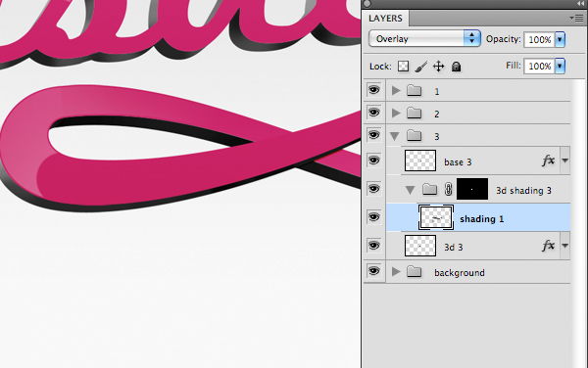The image size is (588, 368).
Task: Click the lock image pixels brush icon
Action: pyautogui.click(x=421, y=67)
